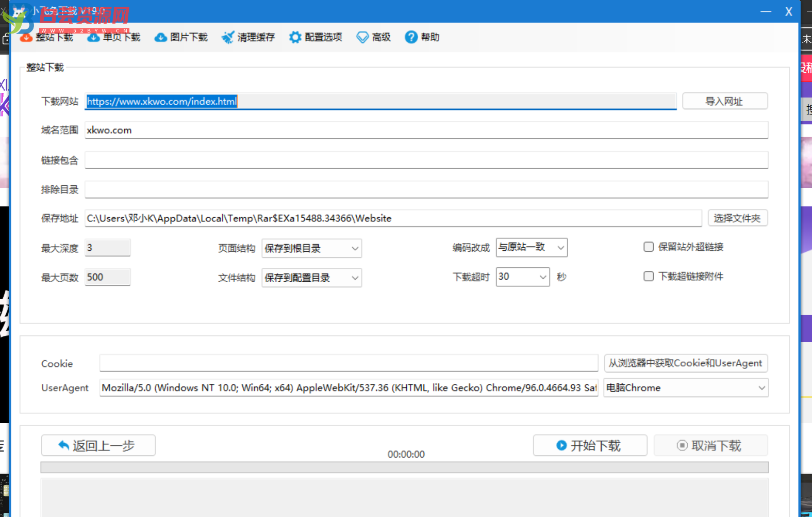Click the 返回上一步 button
The width and height of the screenshot is (812, 517).
pyautogui.click(x=98, y=445)
